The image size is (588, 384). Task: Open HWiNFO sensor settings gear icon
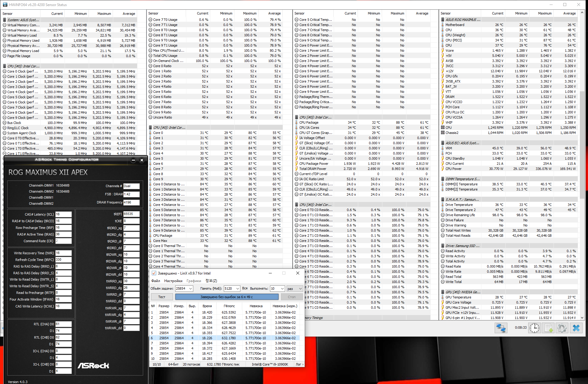point(562,328)
